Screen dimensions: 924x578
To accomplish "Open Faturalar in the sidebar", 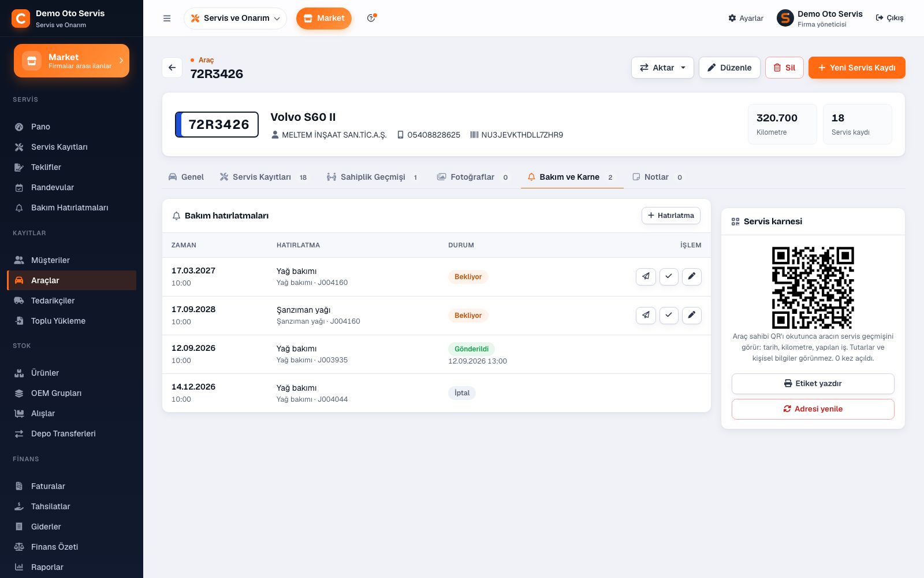I will [x=72, y=486].
